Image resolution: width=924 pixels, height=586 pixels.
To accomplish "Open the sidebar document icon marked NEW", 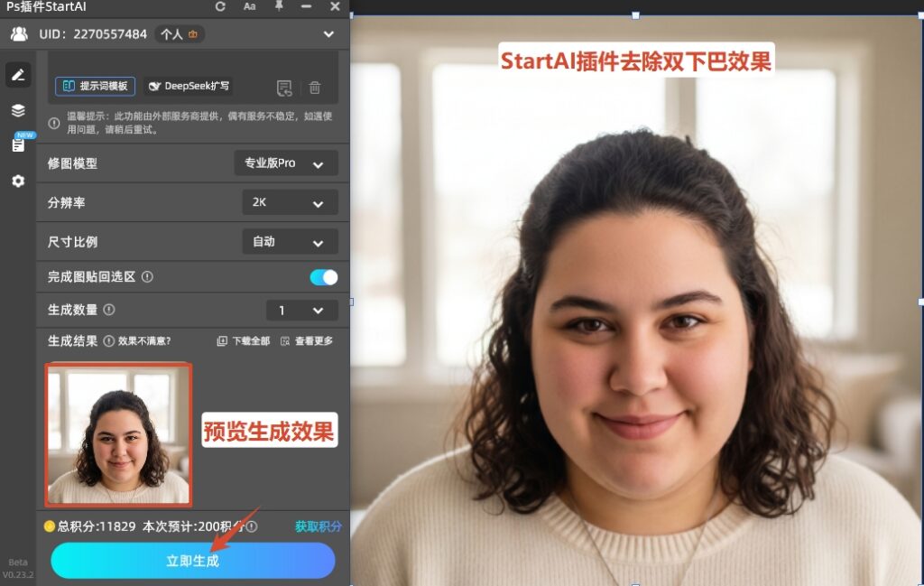I will point(17,146).
